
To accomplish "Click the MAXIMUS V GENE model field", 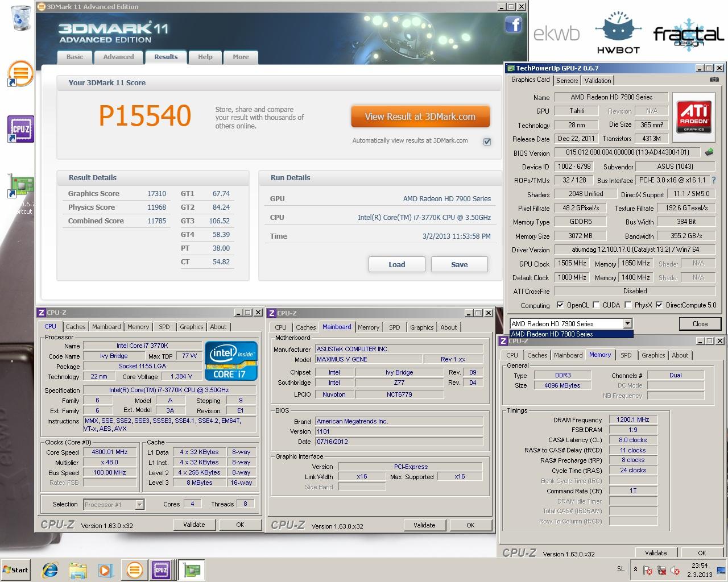I will [x=368, y=359].
